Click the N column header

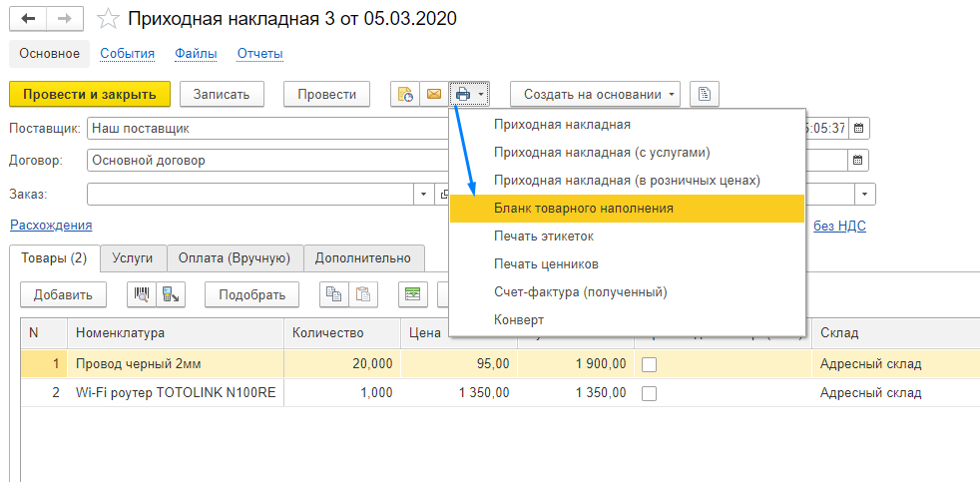coord(43,332)
